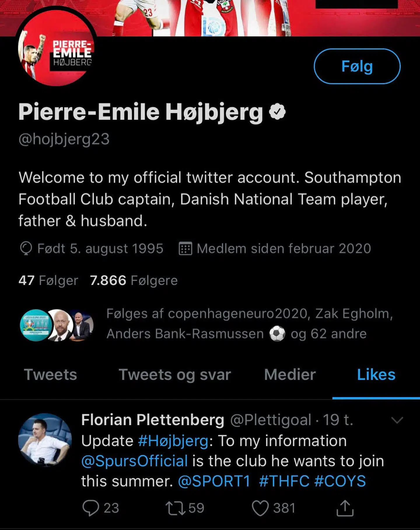Open the #Højbjerg hashtag link
This screenshot has width=420, height=530.
click(x=173, y=441)
